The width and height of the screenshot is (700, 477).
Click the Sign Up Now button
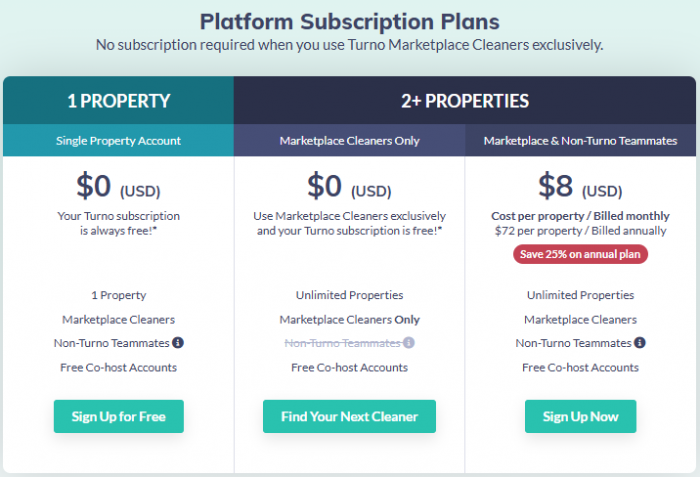coord(580,416)
